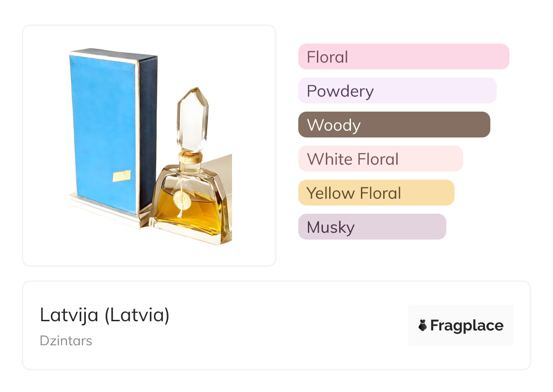Open the Dzintars brand link
Screen dimensions: 553x392
coord(66,341)
